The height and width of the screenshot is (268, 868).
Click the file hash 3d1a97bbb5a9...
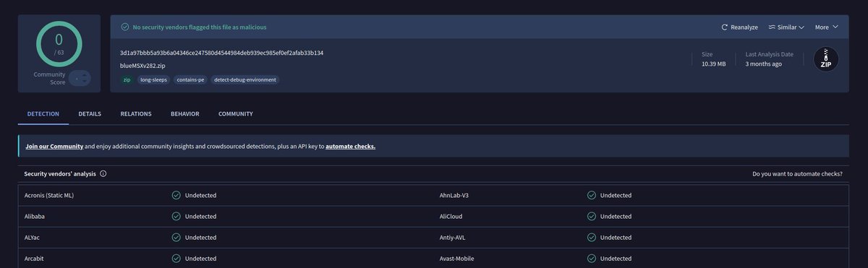(x=221, y=53)
